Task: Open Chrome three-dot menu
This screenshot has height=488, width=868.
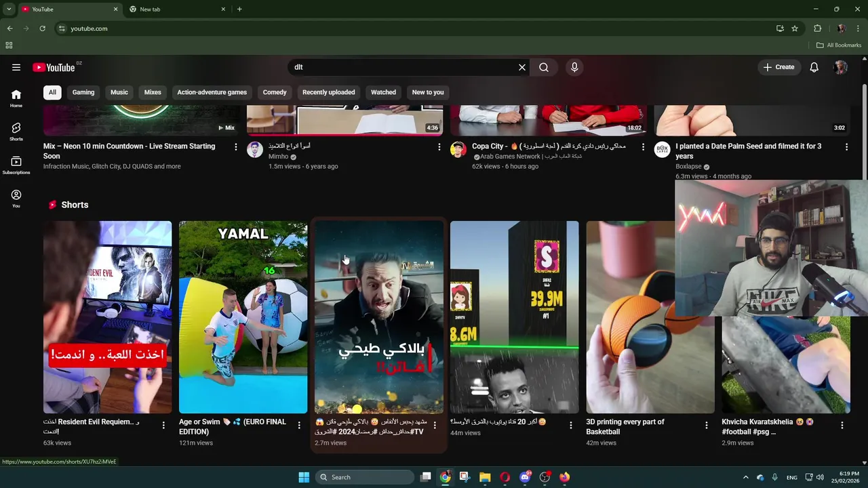Action: pyautogui.click(x=859, y=28)
